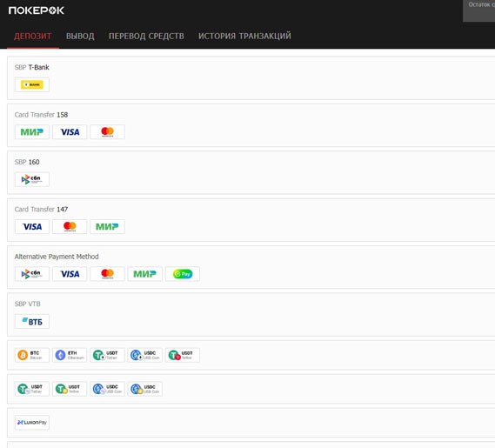
Task: Select USDC with purple badge
Action: 107,389
